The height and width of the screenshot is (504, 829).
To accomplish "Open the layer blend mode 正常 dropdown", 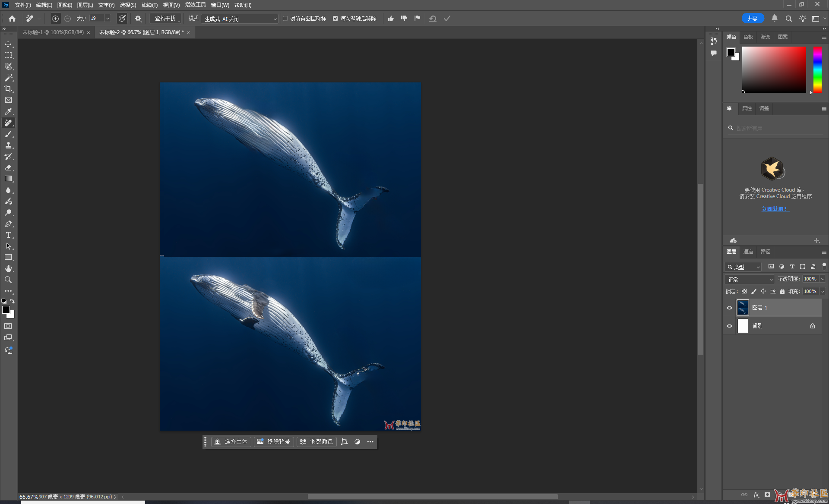I will coord(750,279).
